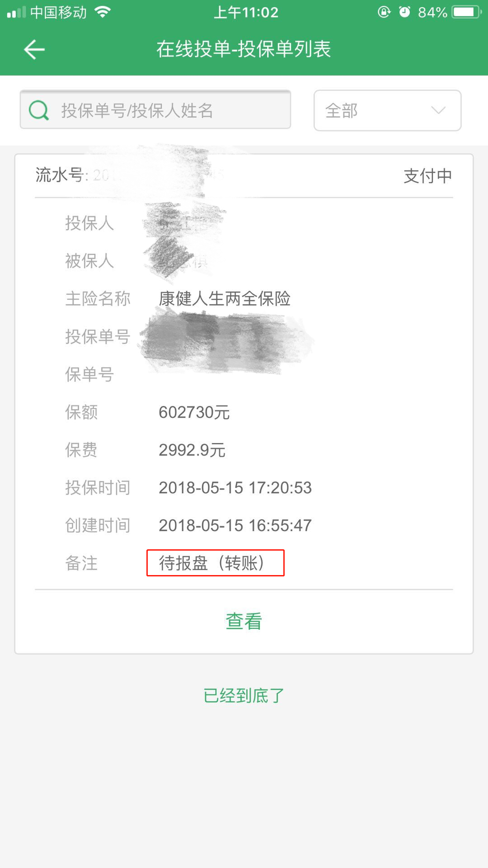Focus the 投保单号/投保人姓名 search field
The height and width of the screenshot is (868, 488).
pyautogui.click(x=155, y=109)
